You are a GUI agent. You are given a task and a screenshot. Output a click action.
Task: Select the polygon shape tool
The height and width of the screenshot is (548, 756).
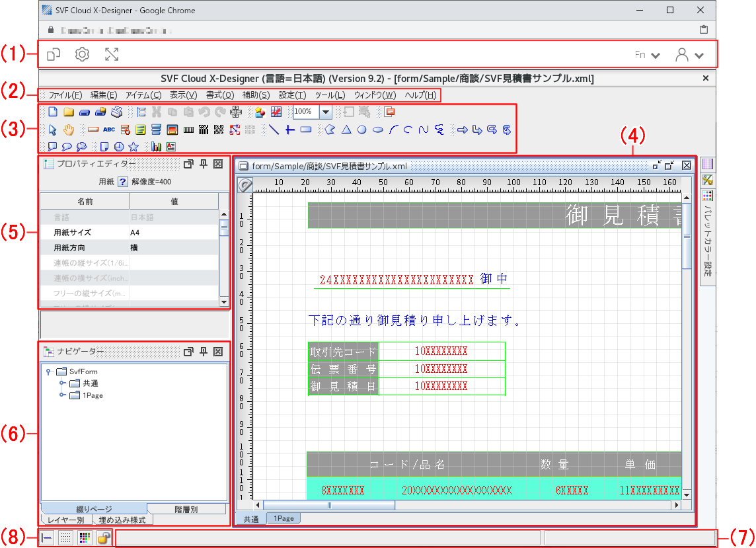[330, 130]
